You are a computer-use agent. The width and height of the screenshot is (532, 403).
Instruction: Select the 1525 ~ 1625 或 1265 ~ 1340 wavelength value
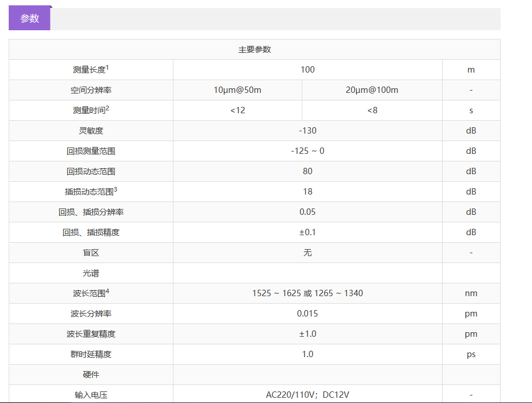307,293
